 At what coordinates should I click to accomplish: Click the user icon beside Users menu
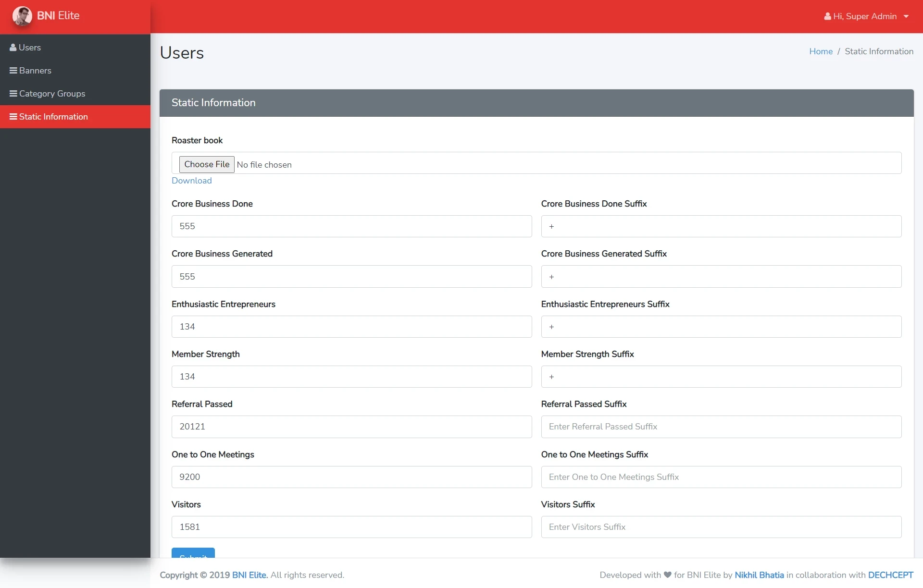tap(13, 48)
